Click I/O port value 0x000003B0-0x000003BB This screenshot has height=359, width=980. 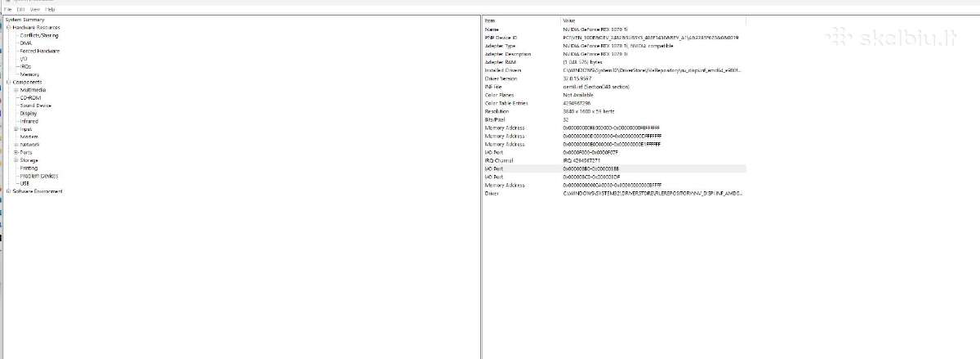(591, 168)
